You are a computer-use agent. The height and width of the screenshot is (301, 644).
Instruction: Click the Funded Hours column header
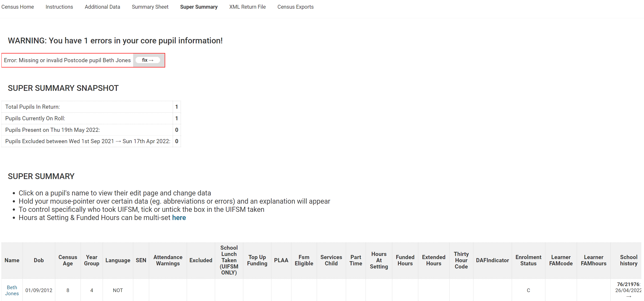(x=405, y=260)
